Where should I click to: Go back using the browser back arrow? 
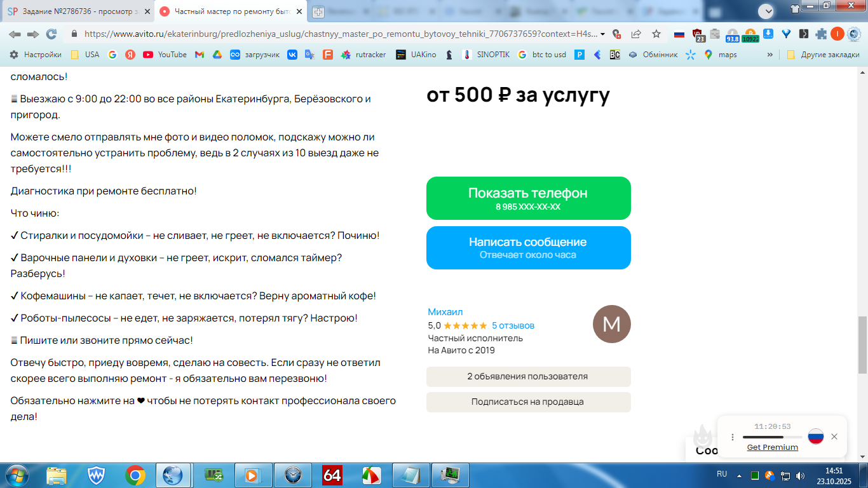tap(14, 34)
